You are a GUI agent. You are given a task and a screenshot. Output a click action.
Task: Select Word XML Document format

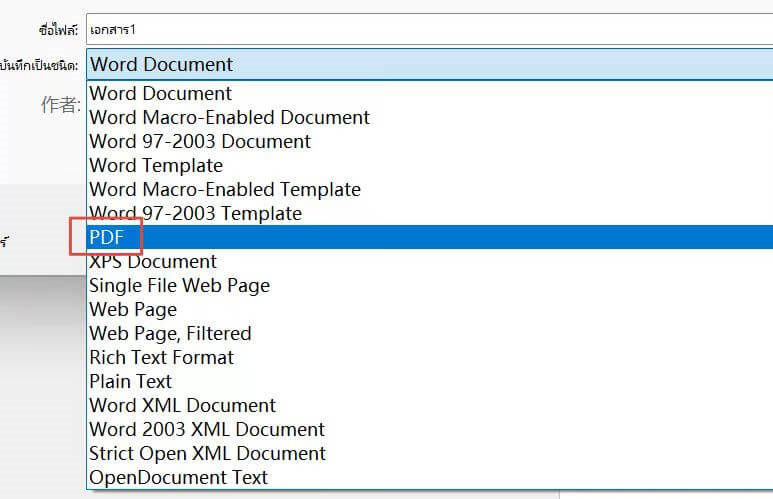point(429,405)
